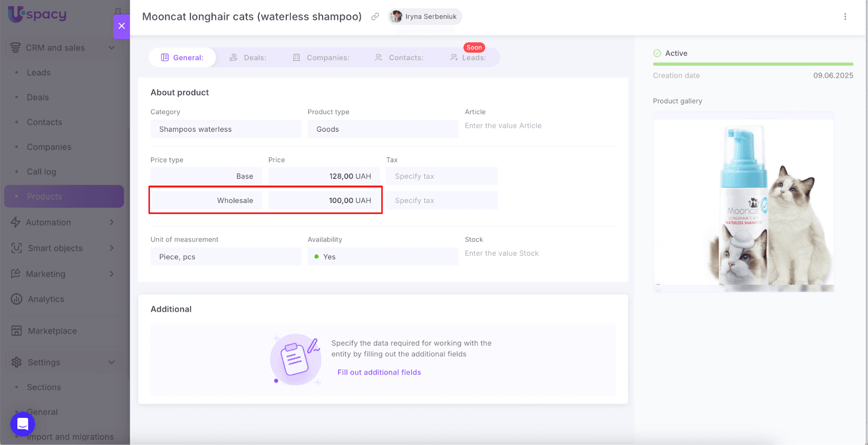Screen dimensions: 868x445
Task: Change Availability field set to Yes
Action: (382, 257)
